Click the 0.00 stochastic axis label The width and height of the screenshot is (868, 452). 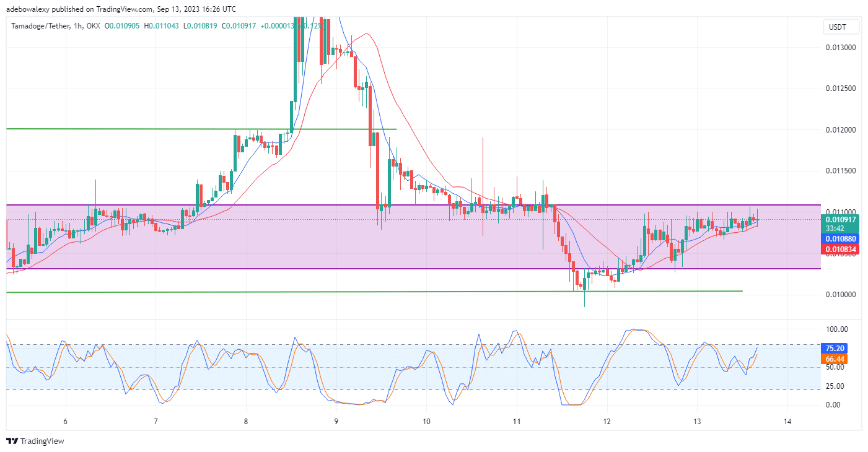833,405
